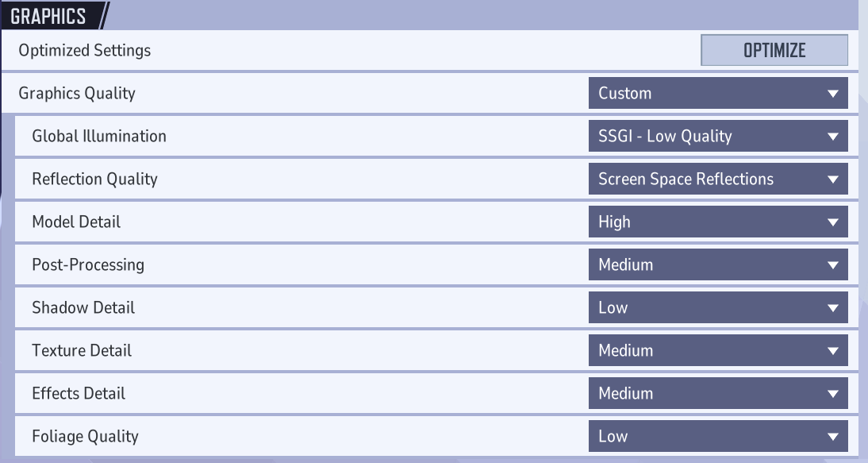Open the Effects Detail dropdown
Screen dimensions: 868x463
[718, 393]
